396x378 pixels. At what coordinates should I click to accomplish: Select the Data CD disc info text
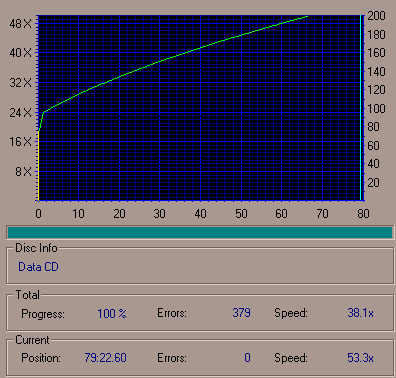coord(38,267)
